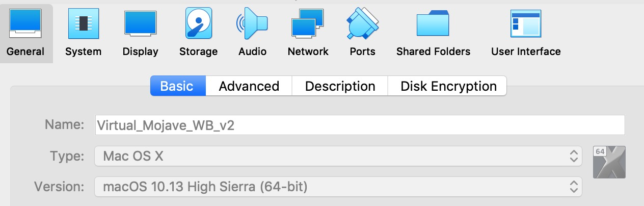Open the Description tab

coord(340,86)
